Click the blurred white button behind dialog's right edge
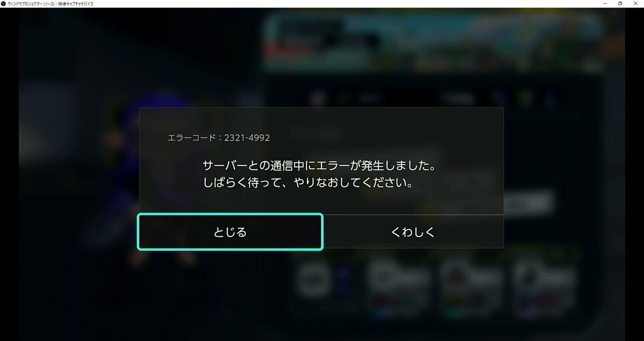 coord(528,203)
